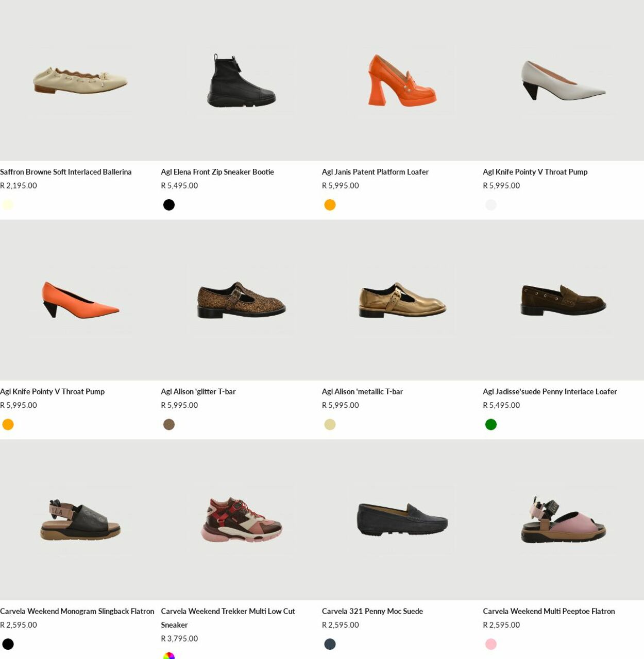View Carvela Weekend Monogram Slingback Flatron image
This screenshot has width=644, height=659.
[80, 520]
